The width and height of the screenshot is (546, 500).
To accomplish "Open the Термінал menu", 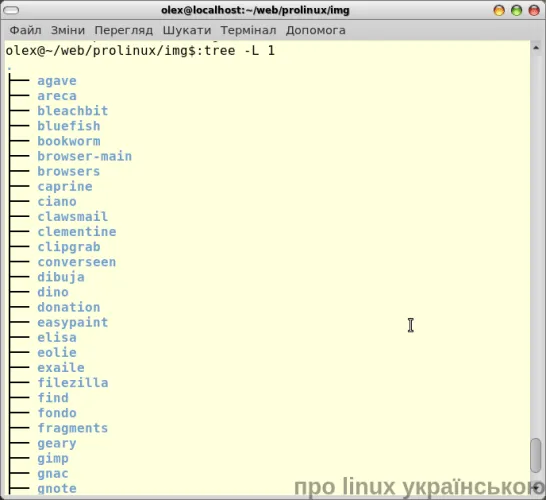I will pos(248,30).
